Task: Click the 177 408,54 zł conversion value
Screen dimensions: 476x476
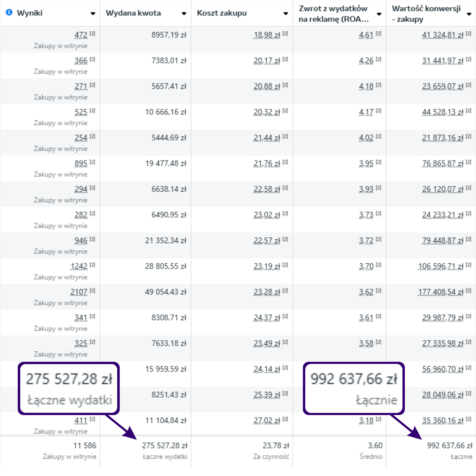Action: pos(441,292)
